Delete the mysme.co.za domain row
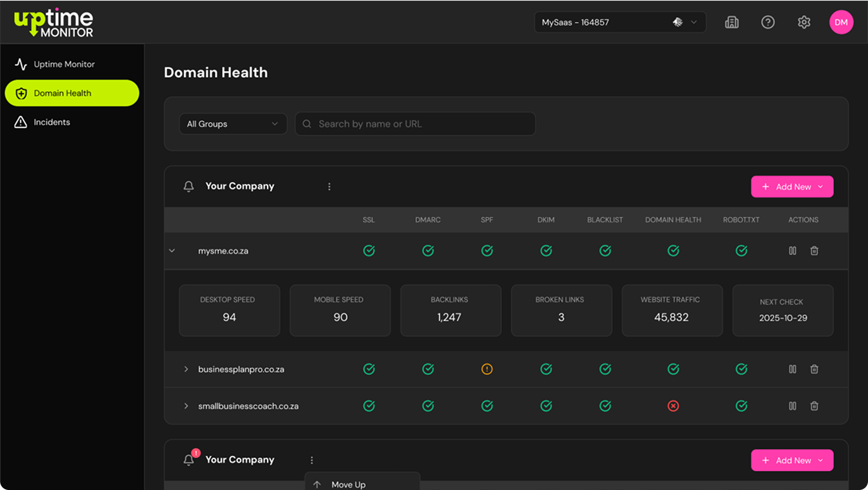The image size is (868, 490). [814, 251]
